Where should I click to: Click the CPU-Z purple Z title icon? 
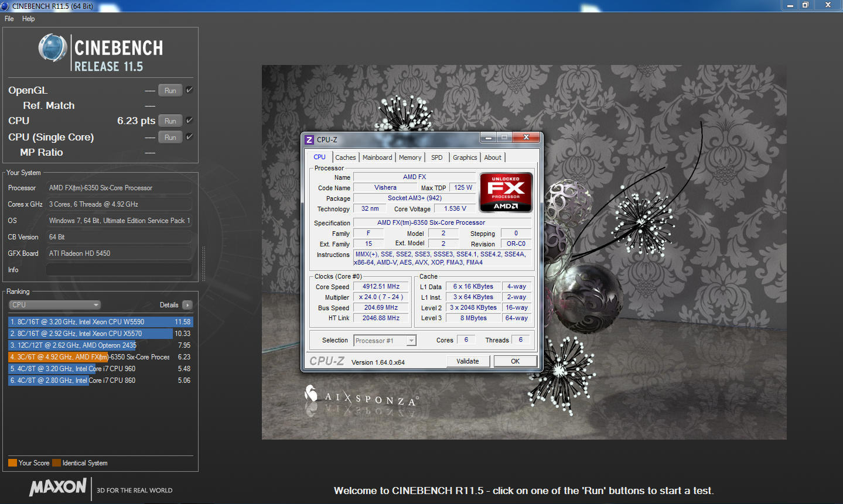tap(309, 140)
